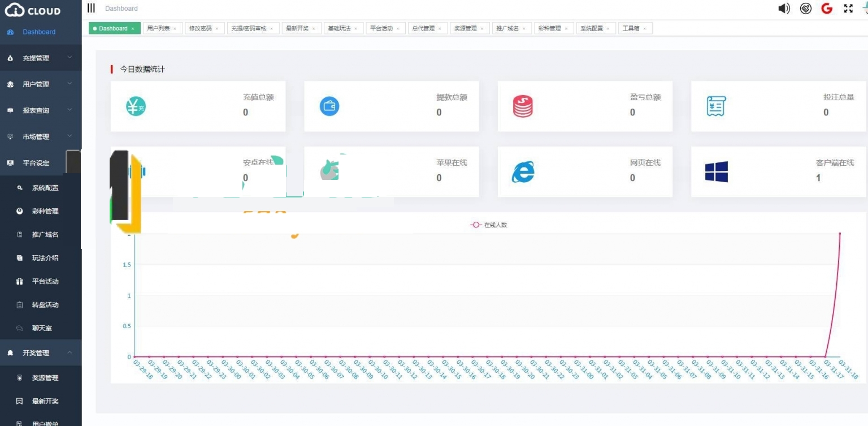Click the 投注总量 receipt icon
The image size is (868, 426).
pyautogui.click(x=716, y=106)
